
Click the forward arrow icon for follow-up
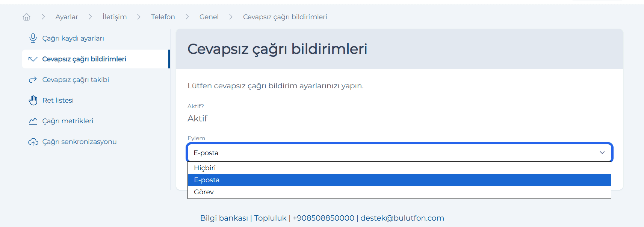click(x=33, y=80)
